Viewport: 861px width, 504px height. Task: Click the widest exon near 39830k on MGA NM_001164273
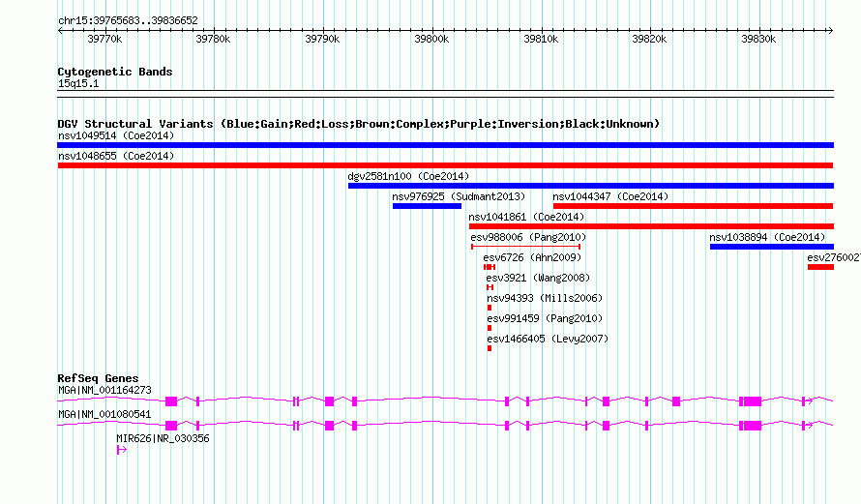coord(753,401)
